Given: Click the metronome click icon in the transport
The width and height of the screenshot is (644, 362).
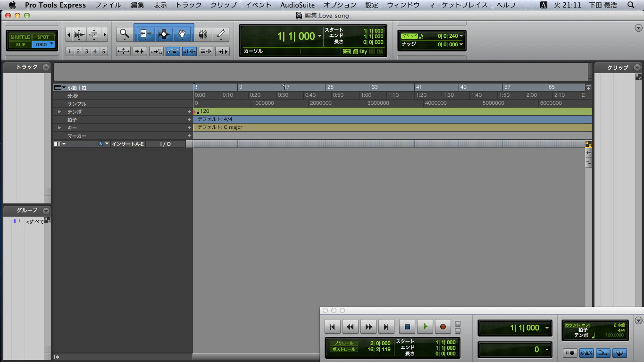Looking at the screenshot, I should point(586,353).
